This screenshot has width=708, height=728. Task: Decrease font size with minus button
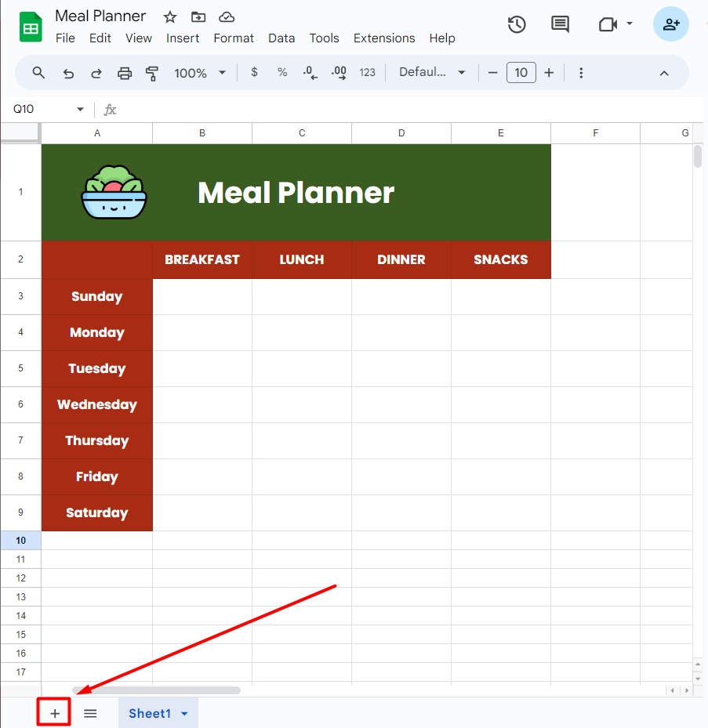click(x=493, y=73)
